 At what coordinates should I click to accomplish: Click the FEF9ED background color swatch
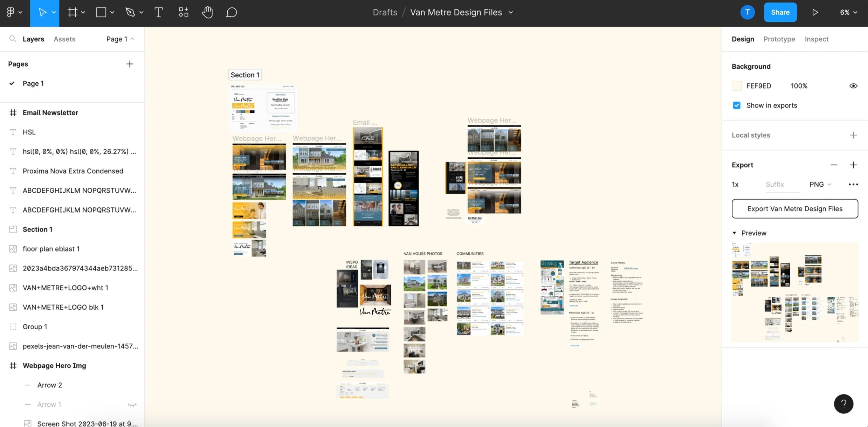(737, 86)
